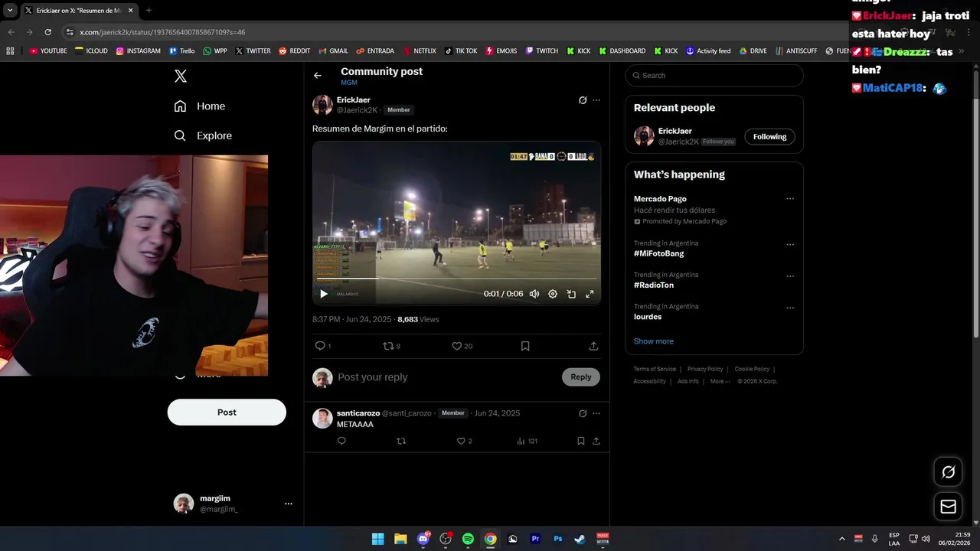Image resolution: width=980 pixels, height=551 pixels.
Task: Reply to santicarozo's comment
Action: 341,441
